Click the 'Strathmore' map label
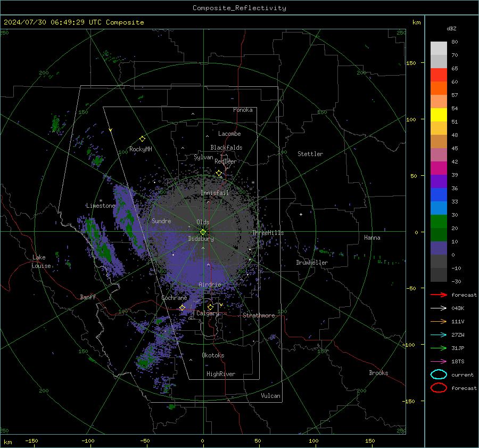The image size is (479, 448). (259, 315)
